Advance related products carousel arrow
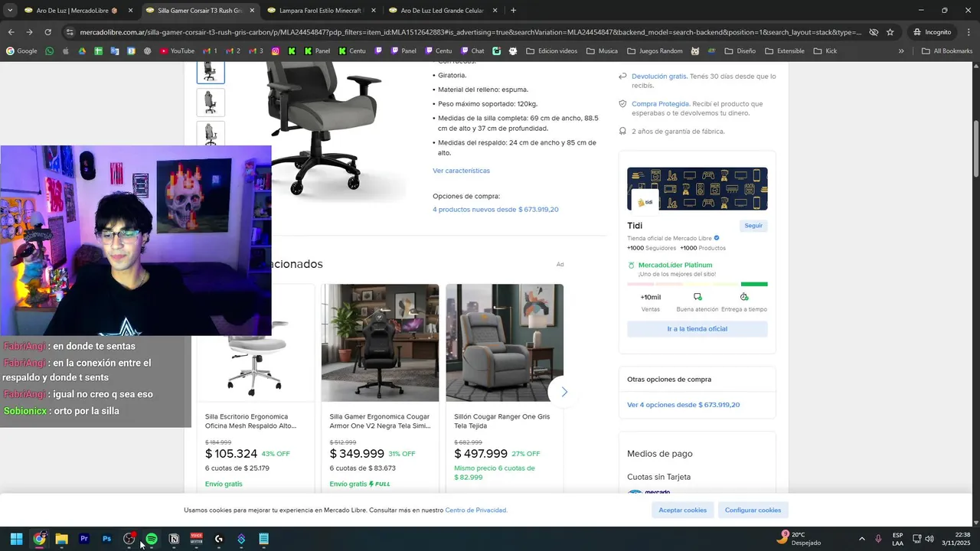Image resolution: width=980 pixels, height=551 pixels. point(564,392)
